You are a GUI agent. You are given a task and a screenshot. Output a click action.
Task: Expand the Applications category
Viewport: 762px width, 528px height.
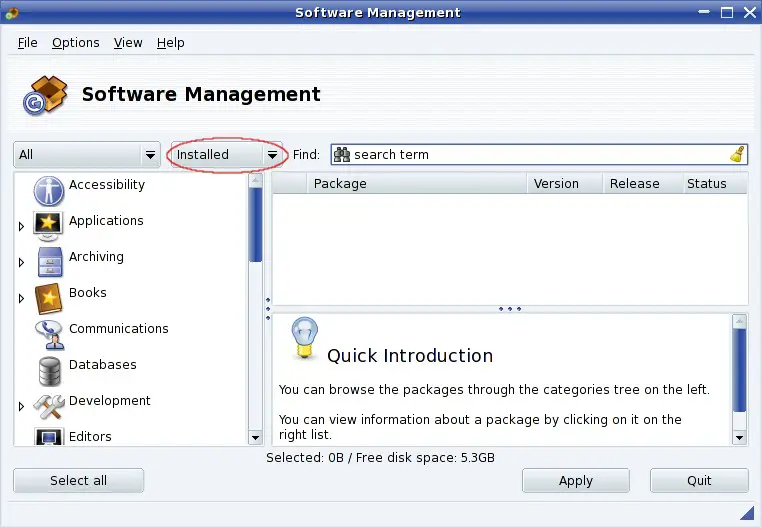coord(21,226)
